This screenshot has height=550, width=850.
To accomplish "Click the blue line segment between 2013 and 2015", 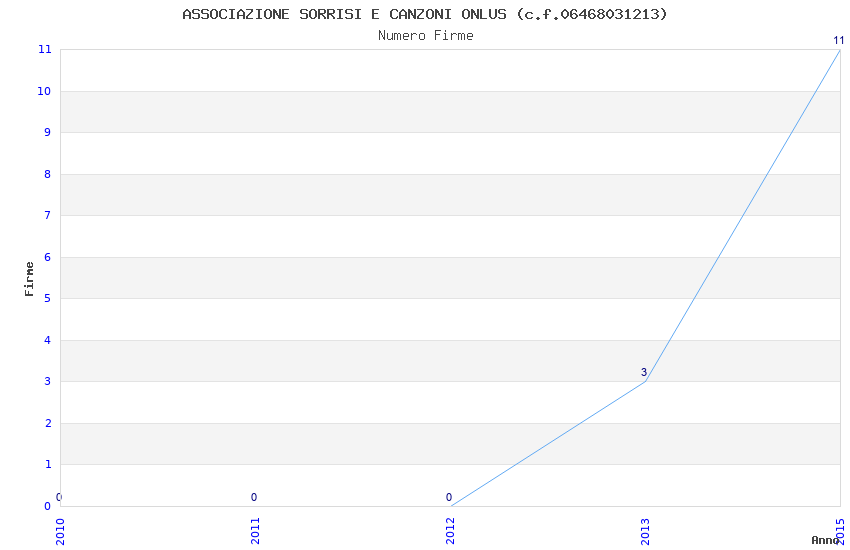I will click(x=743, y=216).
